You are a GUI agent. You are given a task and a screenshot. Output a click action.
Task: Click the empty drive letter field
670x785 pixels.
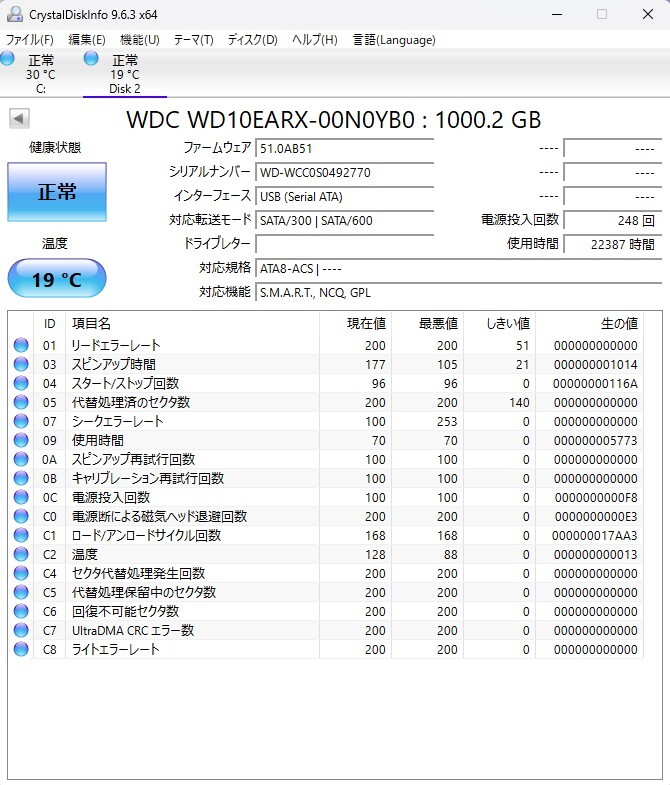click(345, 244)
